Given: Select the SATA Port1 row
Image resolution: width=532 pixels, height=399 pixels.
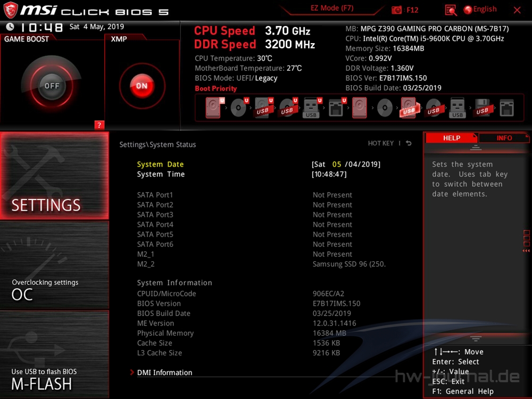Looking at the screenshot, I should pyautogui.click(x=245, y=195).
